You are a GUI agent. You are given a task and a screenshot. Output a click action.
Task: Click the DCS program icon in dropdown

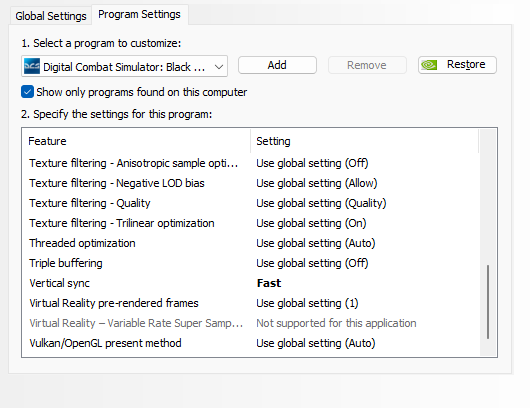[x=32, y=66]
